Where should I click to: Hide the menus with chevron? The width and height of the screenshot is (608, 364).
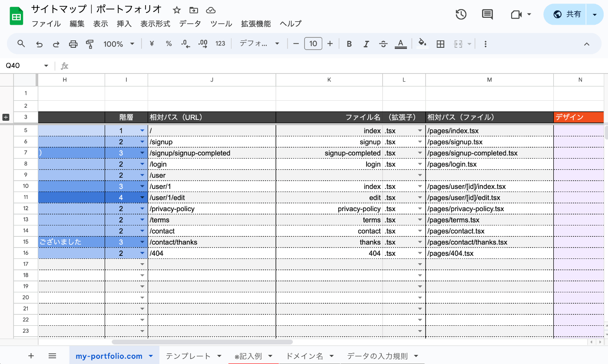[586, 43]
